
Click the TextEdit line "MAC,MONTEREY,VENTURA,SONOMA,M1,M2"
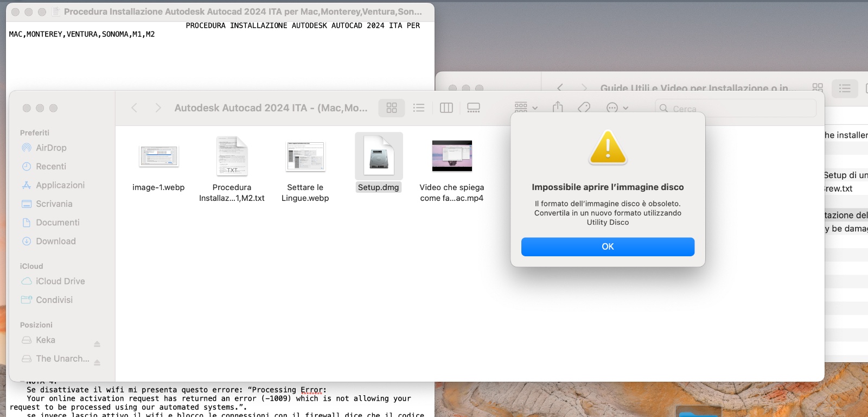[x=82, y=34]
